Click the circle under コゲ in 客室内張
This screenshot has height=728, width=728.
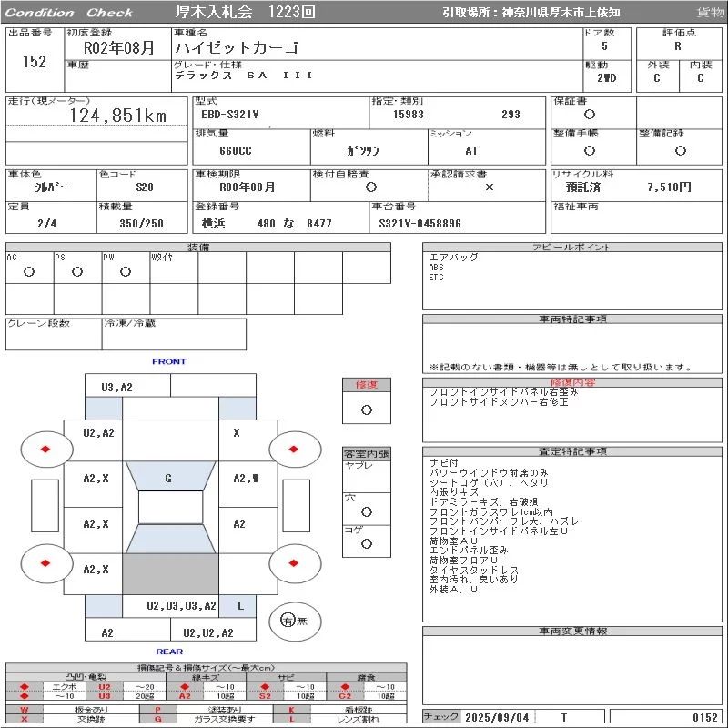coord(367,543)
